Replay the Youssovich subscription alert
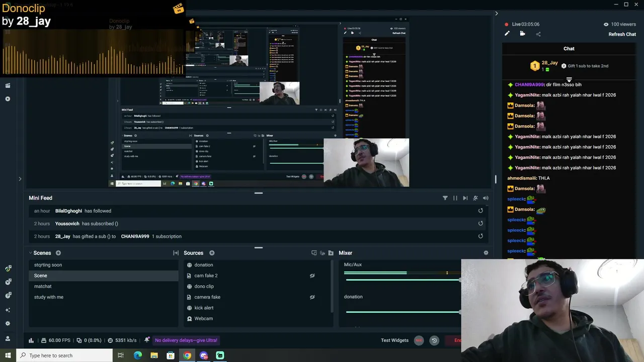 coord(480,223)
